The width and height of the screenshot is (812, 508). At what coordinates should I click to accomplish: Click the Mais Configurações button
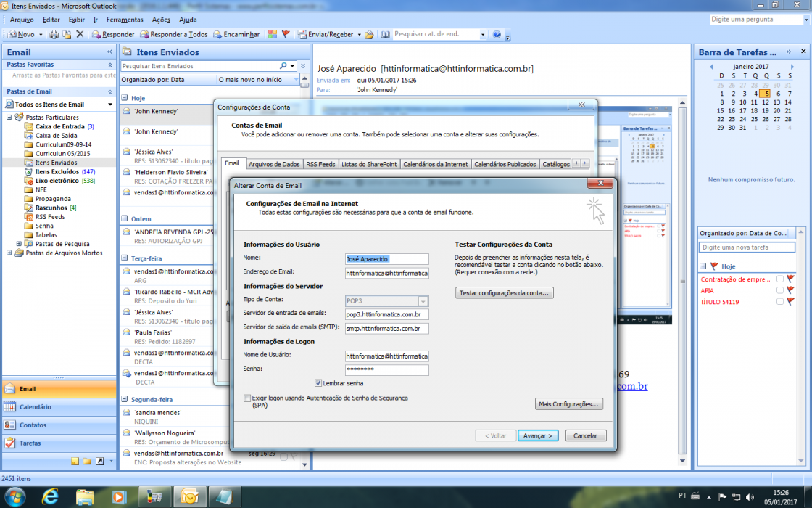point(568,403)
